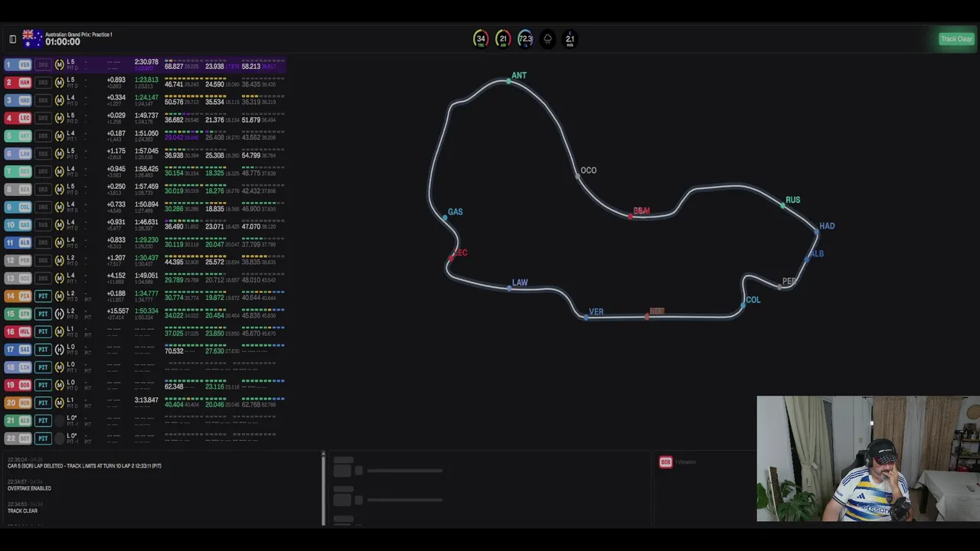Click the hard tyre icon on STR row
The image size is (980, 551).
(59, 314)
